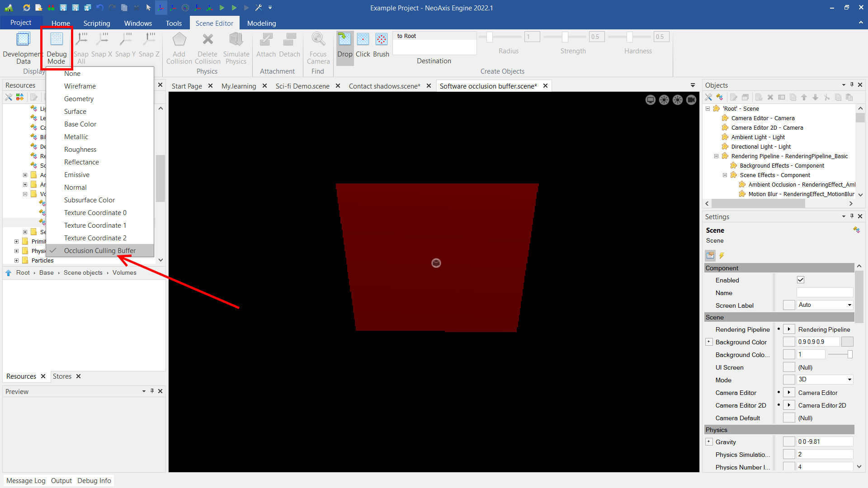Toggle the Enabled checkbox in Component settings
Screen dimensions: 868x488
click(x=801, y=280)
